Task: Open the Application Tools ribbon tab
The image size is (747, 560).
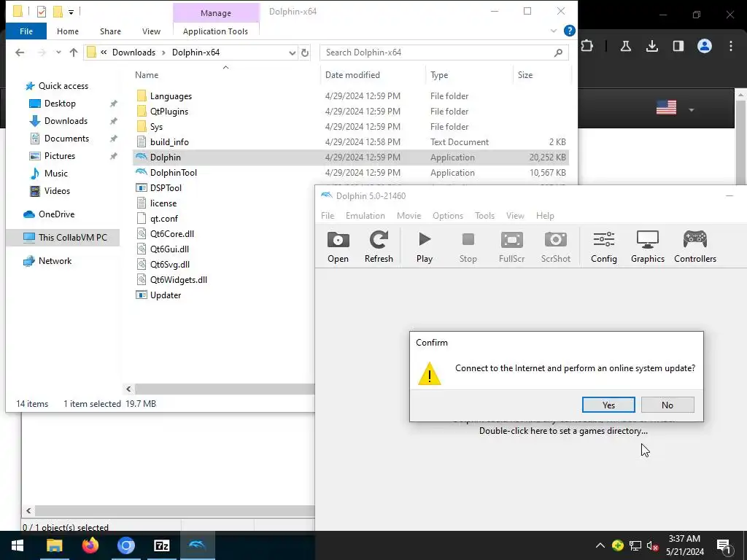Action: pos(215,31)
